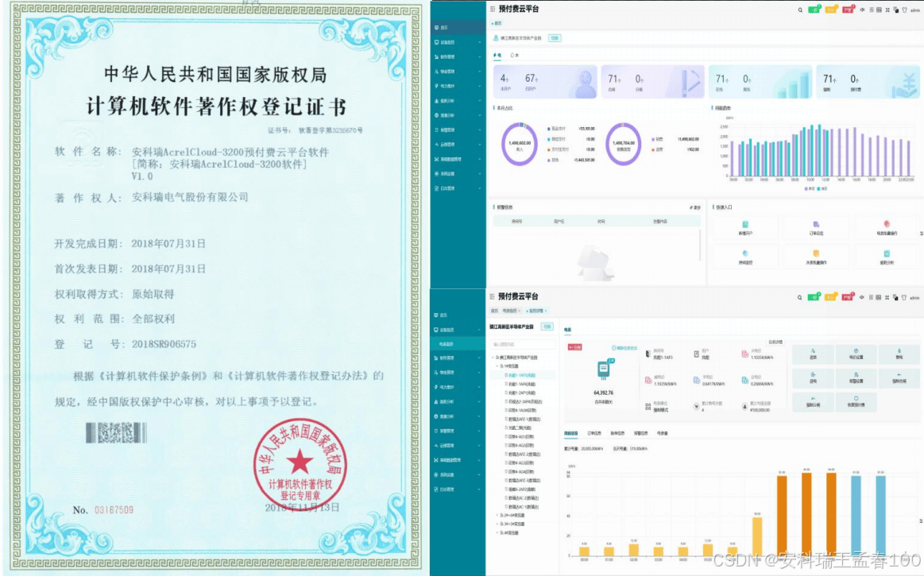The image size is (924, 576).
Task: Click the 强制分闸 button
Action: [x=814, y=401]
